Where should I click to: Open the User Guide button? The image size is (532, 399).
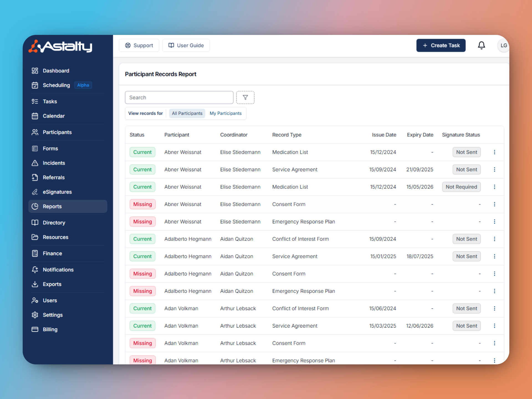pyautogui.click(x=186, y=45)
